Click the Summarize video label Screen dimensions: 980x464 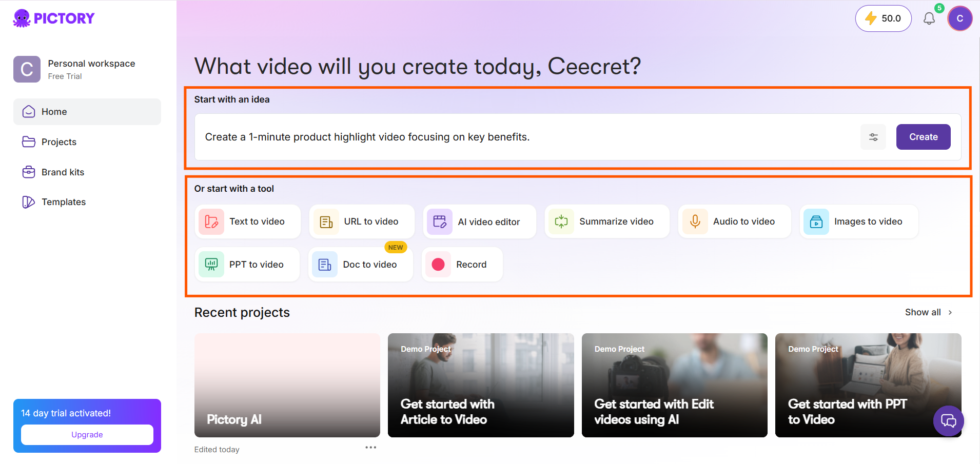[616, 221]
